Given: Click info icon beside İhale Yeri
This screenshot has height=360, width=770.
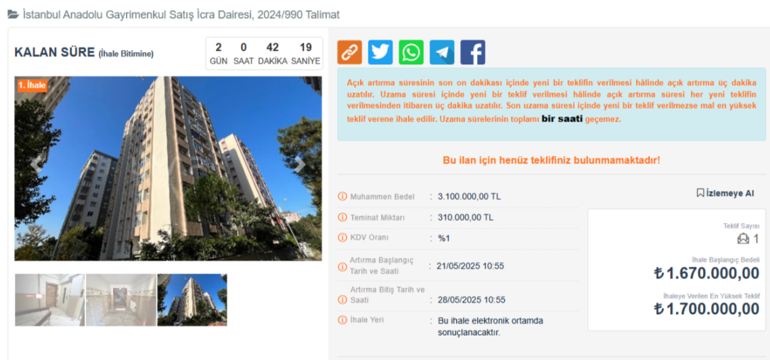Looking at the screenshot, I should [342, 320].
